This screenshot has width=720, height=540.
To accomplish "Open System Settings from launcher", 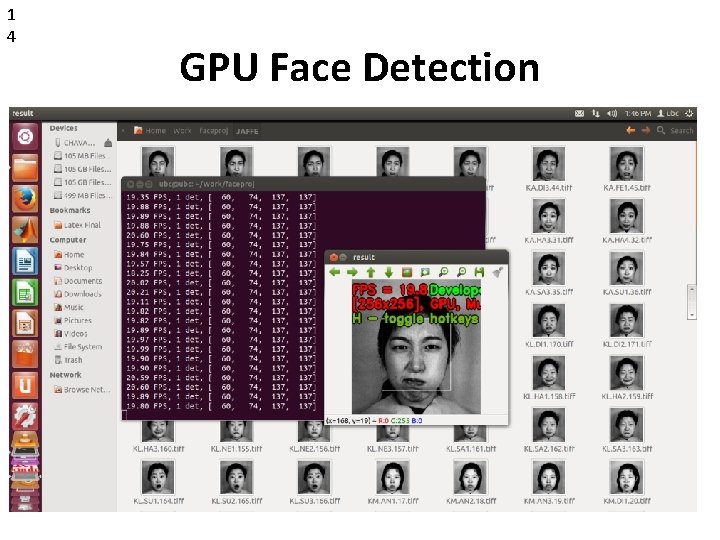I will click(x=25, y=416).
